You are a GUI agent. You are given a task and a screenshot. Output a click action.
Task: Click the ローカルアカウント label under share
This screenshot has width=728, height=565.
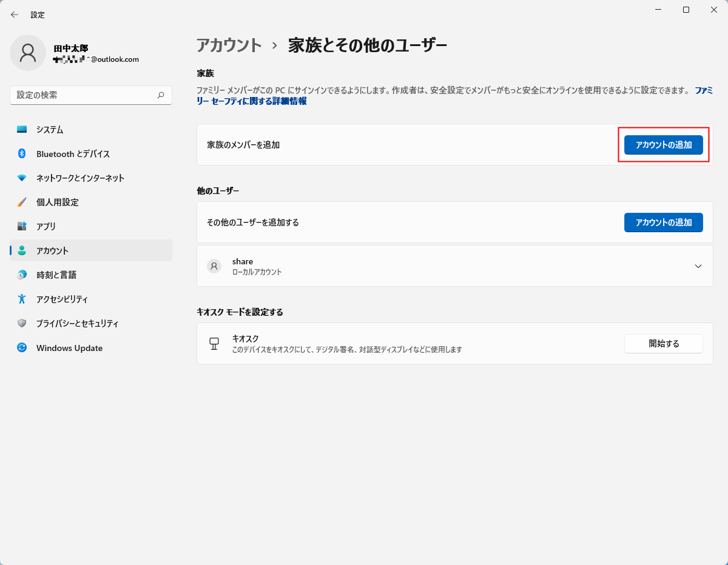coord(257,272)
